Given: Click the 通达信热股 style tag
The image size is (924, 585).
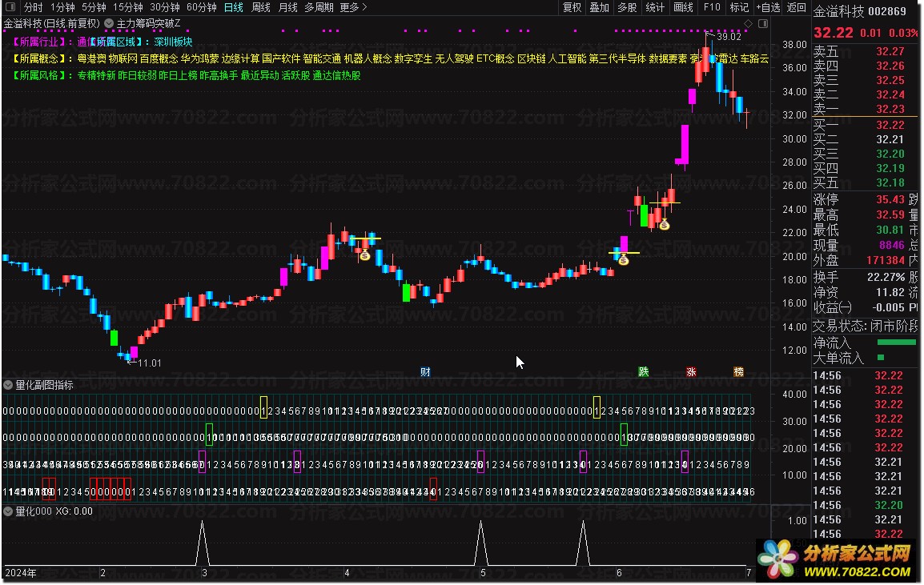Looking at the screenshot, I should click(x=336, y=75).
